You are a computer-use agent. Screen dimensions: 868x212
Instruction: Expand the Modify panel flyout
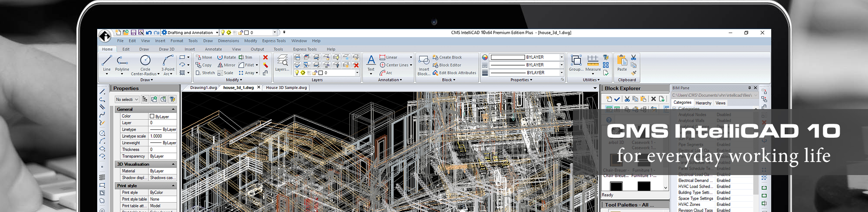point(234,80)
